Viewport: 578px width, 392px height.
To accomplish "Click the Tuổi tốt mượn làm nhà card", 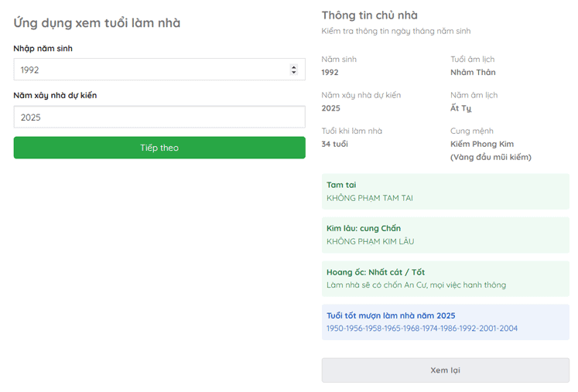I will (x=445, y=322).
